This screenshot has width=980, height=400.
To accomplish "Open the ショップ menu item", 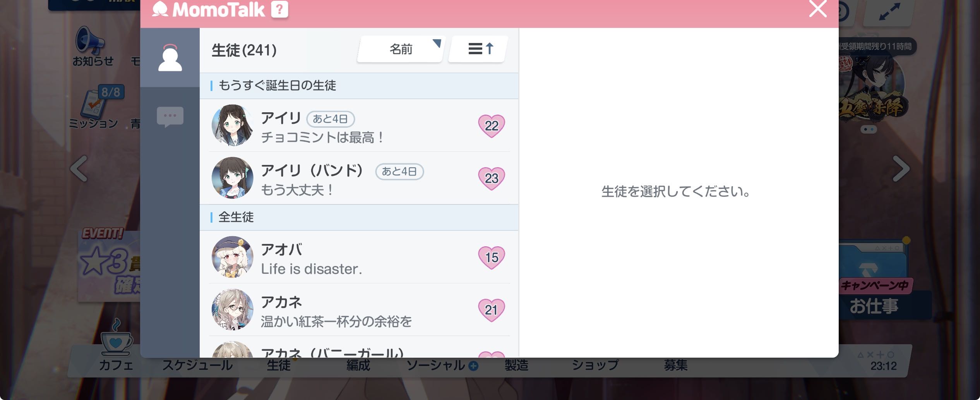I will tap(595, 365).
